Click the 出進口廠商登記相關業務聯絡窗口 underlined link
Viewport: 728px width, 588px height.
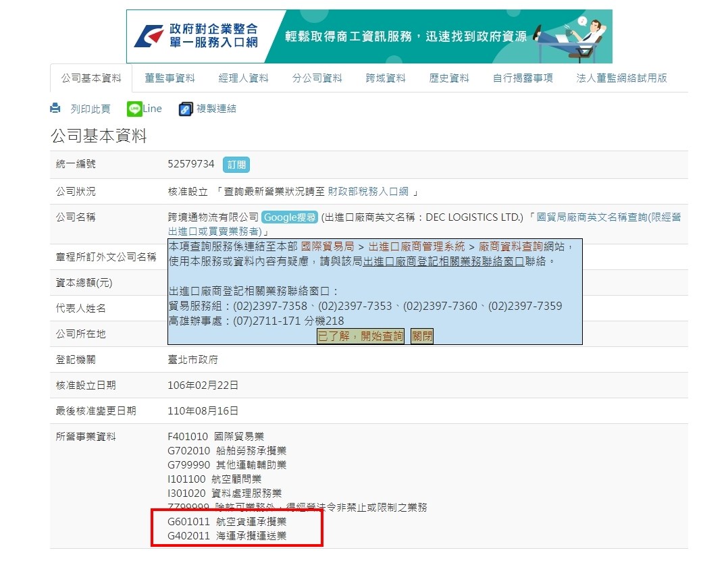444,261
